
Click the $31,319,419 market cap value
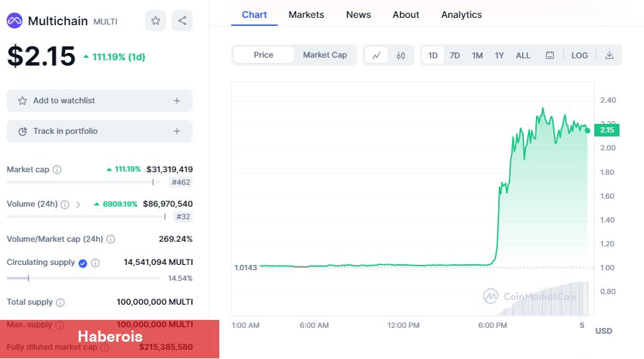pos(170,169)
